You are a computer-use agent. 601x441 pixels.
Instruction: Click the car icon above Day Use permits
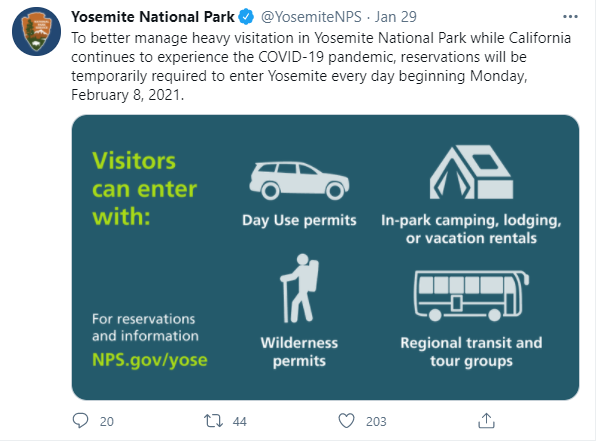(x=299, y=180)
